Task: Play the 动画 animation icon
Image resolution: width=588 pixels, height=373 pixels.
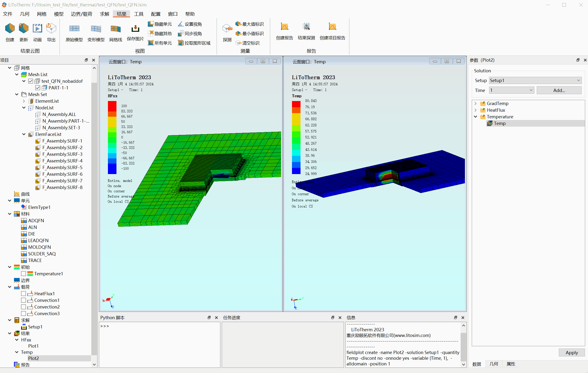Action: click(37, 28)
